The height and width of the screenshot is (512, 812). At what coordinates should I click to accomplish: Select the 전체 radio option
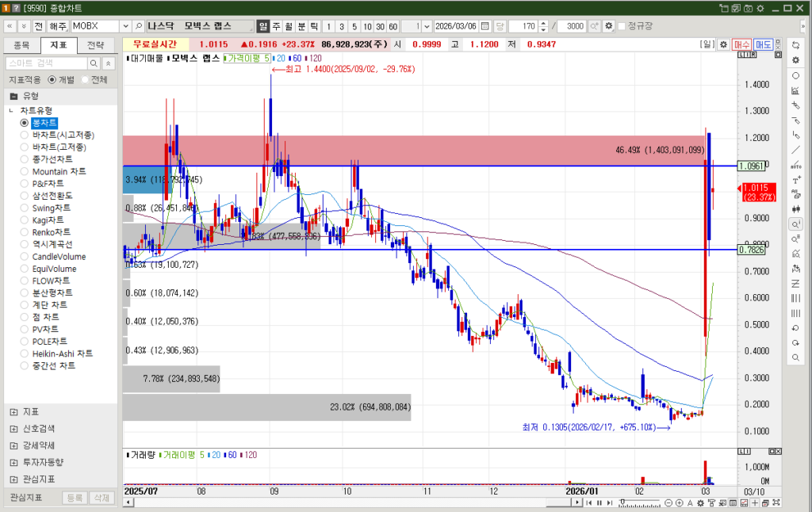[85, 79]
